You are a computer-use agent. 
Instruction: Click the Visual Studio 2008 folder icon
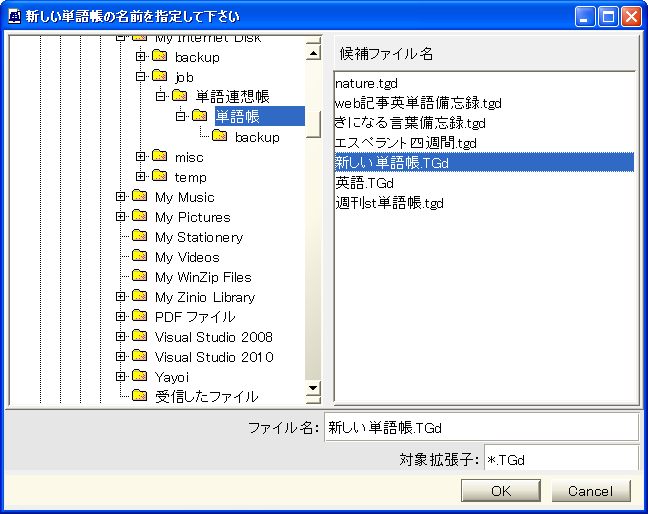[x=140, y=336]
